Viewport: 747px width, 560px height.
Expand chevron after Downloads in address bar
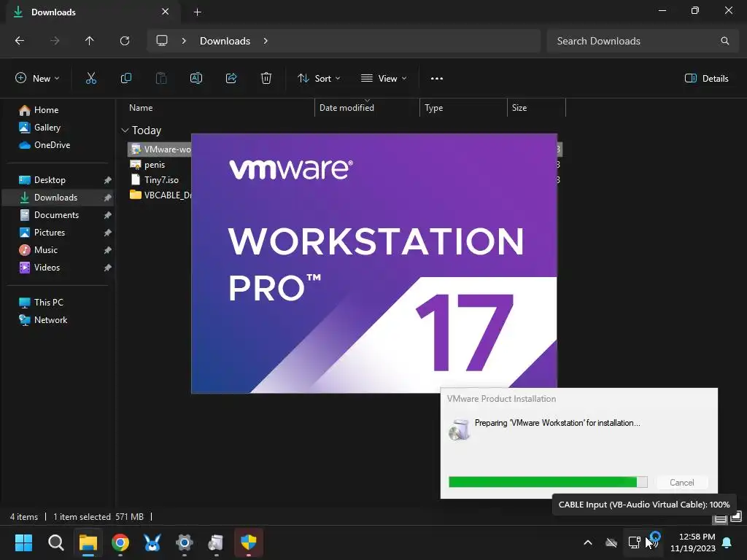click(266, 41)
